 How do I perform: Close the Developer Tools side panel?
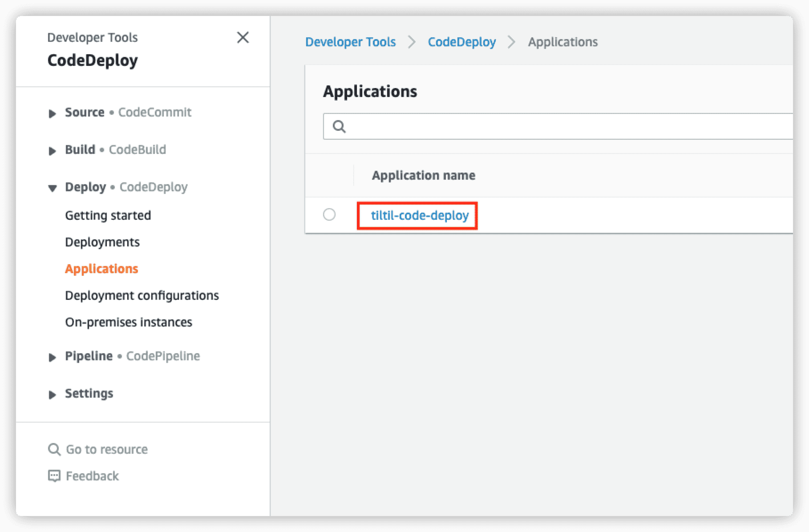click(x=243, y=37)
